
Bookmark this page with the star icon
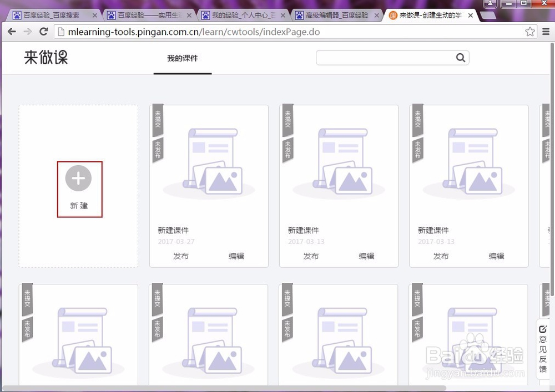click(x=530, y=32)
